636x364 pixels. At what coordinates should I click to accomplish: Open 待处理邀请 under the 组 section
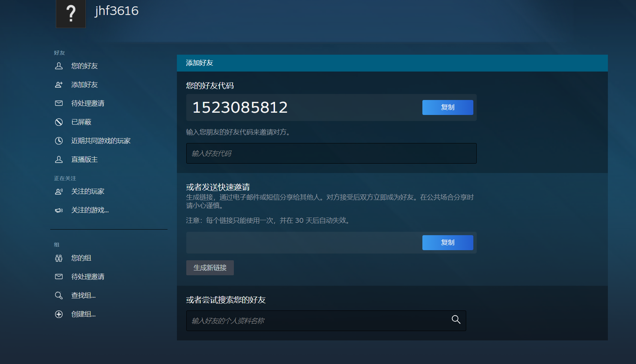pyautogui.click(x=88, y=277)
